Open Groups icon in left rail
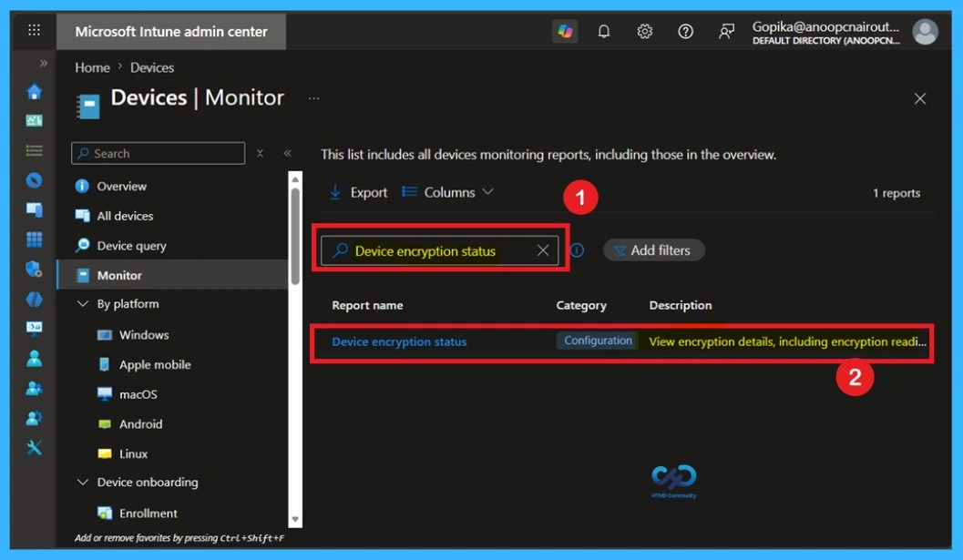Viewport: 963px width, 560px height. pyautogui.click(x=35, y=388)
